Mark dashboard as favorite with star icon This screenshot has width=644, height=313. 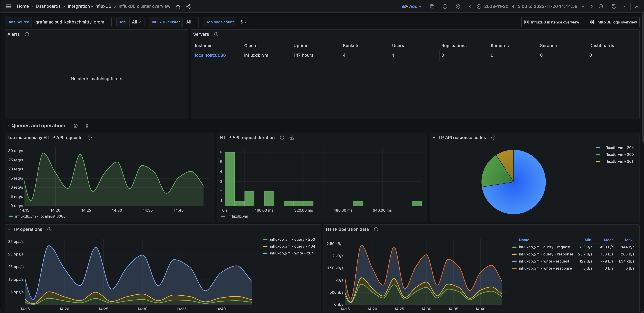(178, 6)
